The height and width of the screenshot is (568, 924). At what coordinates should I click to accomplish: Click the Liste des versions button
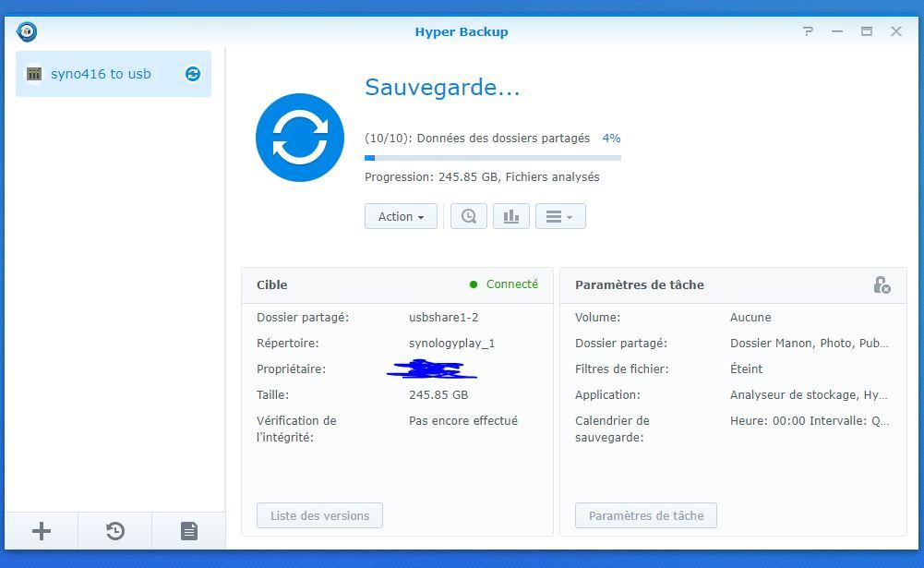click(320, 515)
